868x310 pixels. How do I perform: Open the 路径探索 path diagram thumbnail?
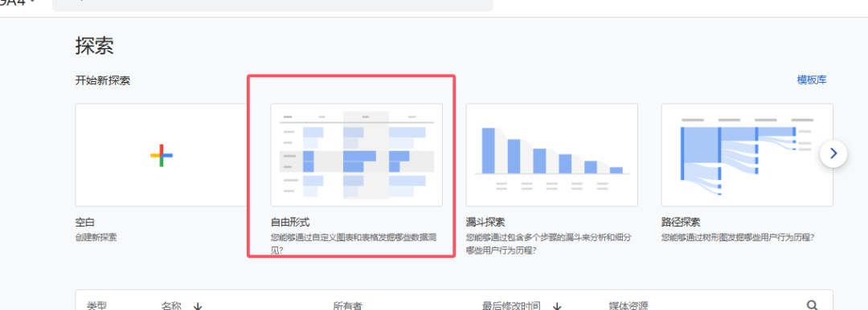[x=747, y=155]
